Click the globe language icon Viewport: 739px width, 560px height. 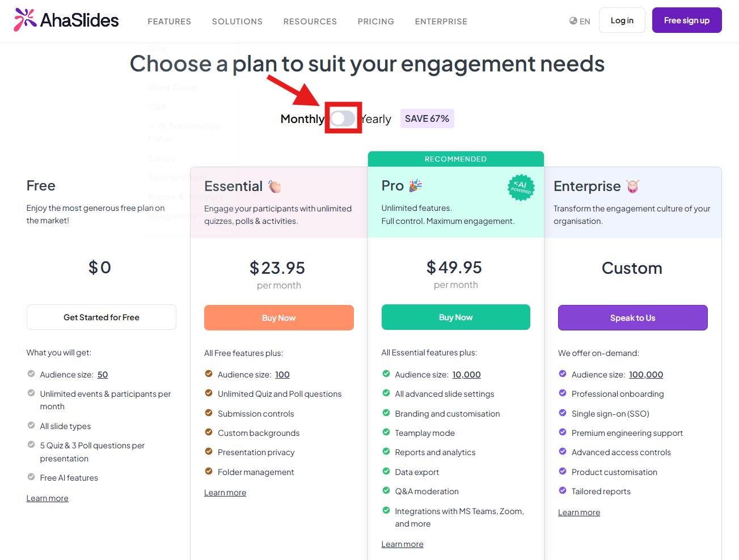[573, 21]
